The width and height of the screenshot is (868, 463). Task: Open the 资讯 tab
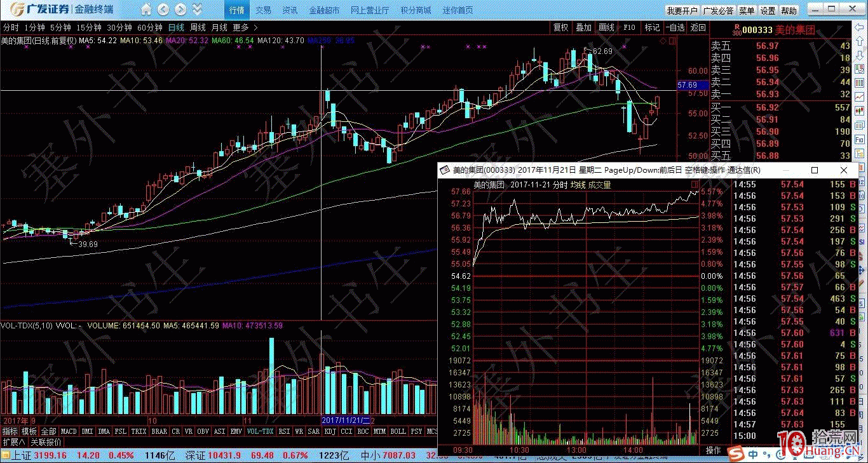[290, 11]
